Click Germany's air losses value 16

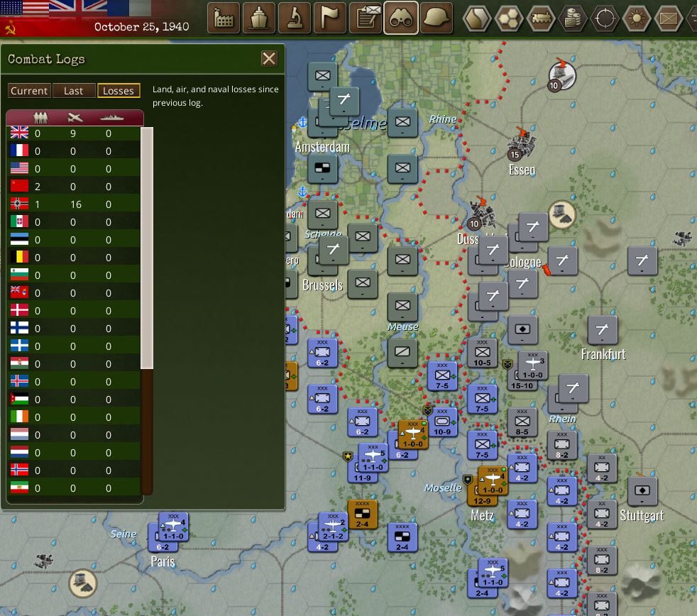[x=75, y=204]
